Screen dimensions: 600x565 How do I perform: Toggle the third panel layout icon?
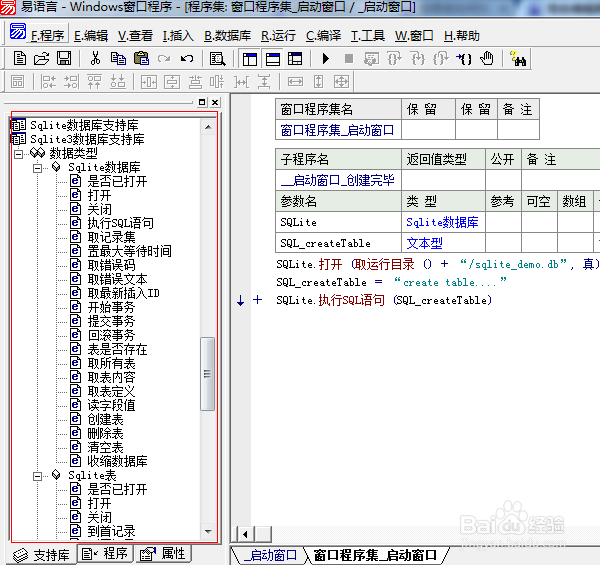coord(295,59)
